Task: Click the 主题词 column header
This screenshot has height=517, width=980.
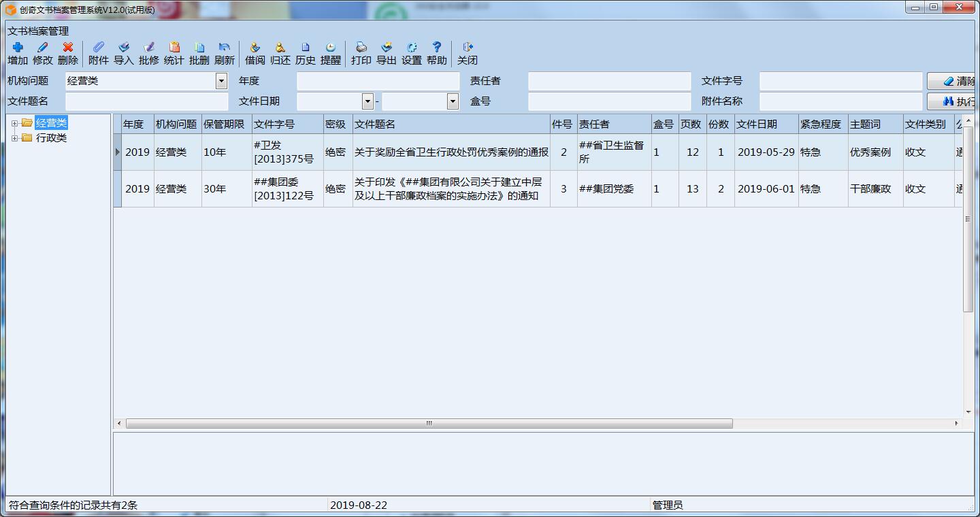Action: (x=875, y=124)
